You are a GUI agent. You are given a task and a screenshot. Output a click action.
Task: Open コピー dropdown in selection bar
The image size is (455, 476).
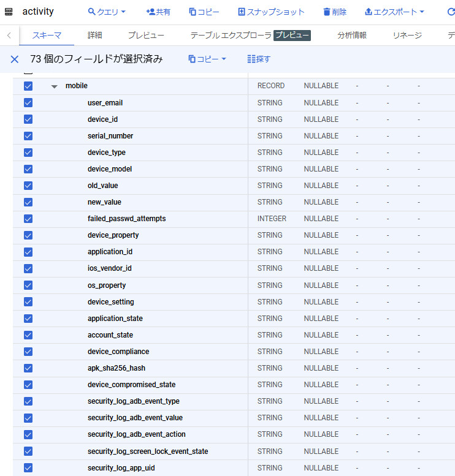coord(207,59)
